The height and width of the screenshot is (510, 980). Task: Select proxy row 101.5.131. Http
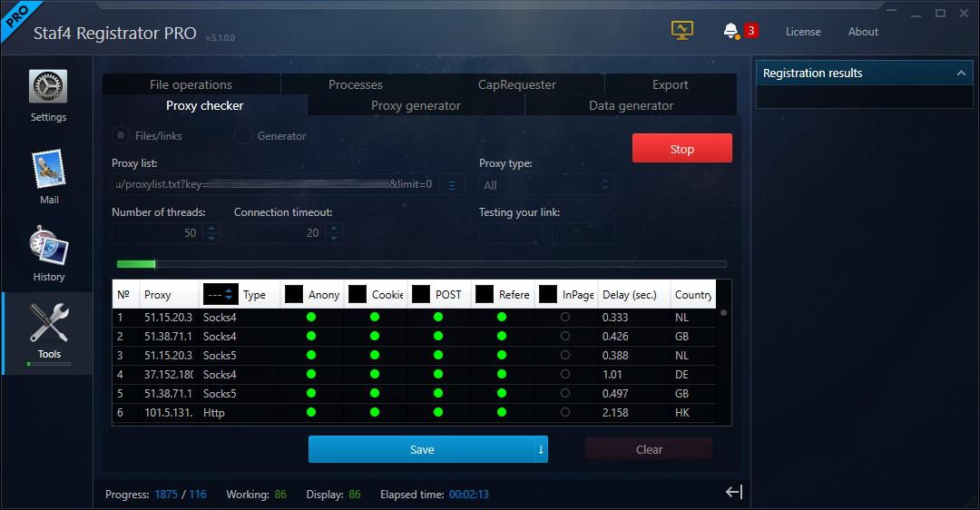click(x=414, y=413)
